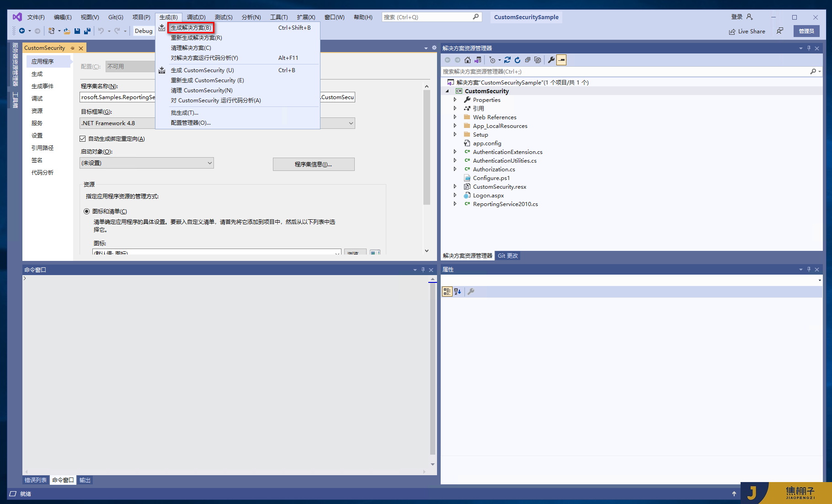Focus the Visual Studio search box

tap(432, 17)
